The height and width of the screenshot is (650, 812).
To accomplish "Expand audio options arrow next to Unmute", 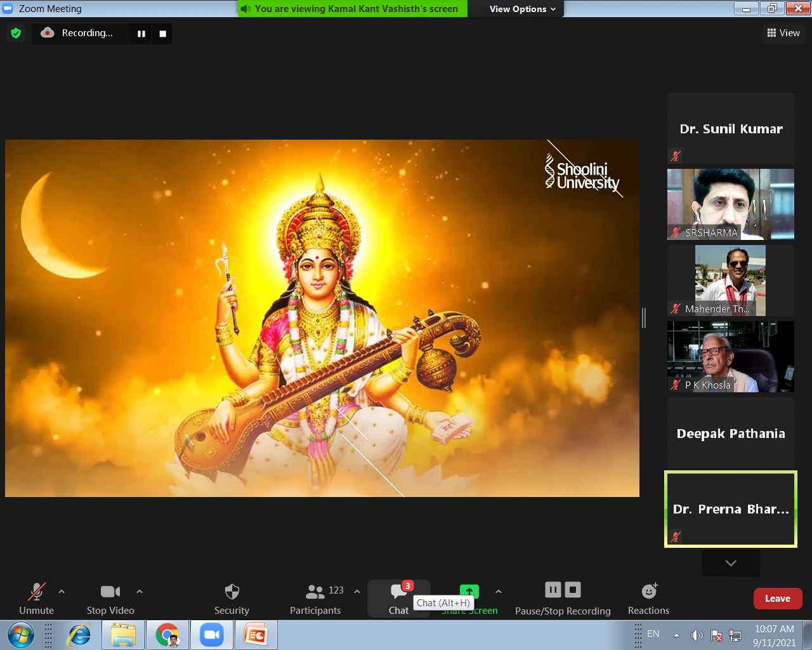I will coord(62,592).
